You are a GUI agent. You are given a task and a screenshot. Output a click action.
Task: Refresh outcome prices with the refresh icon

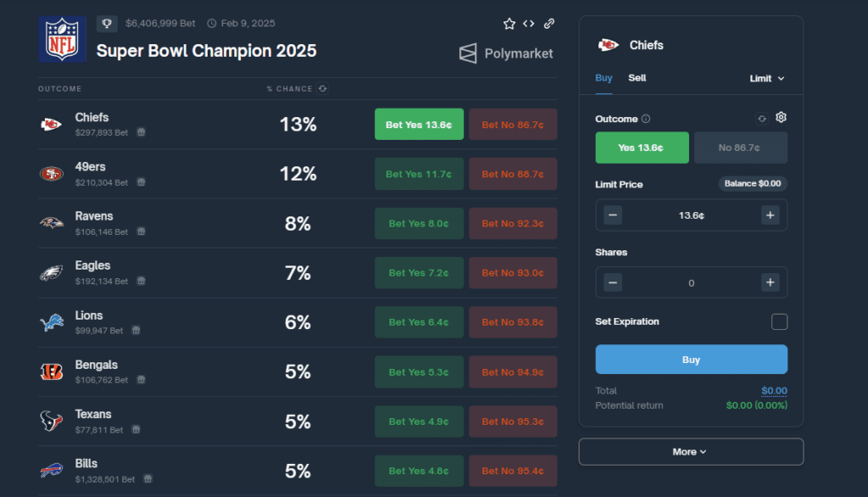[764, 119]
